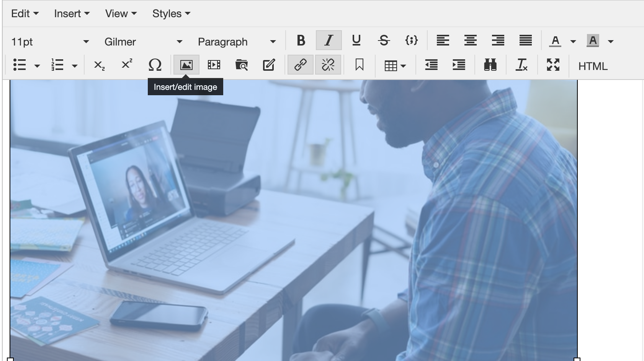The height and width of the screenshot is (361, 644).
Task: Toggle italic formatting
Action: pos(329,41)
